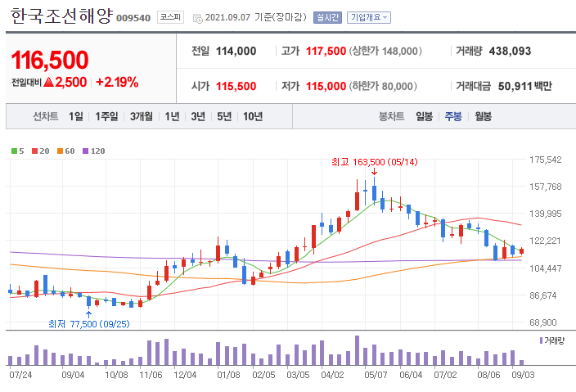Open the 기업개요 dropdown

(x=369, y=17)
